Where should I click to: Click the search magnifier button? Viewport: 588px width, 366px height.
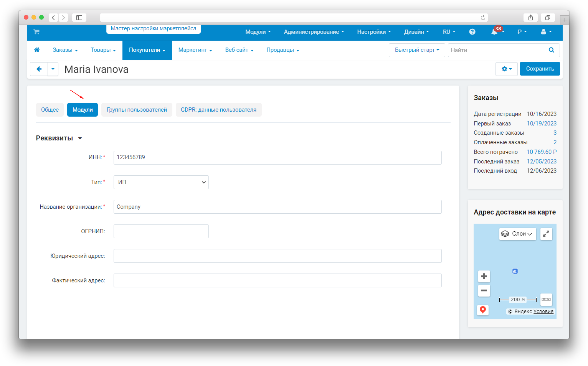click(551, 50)
